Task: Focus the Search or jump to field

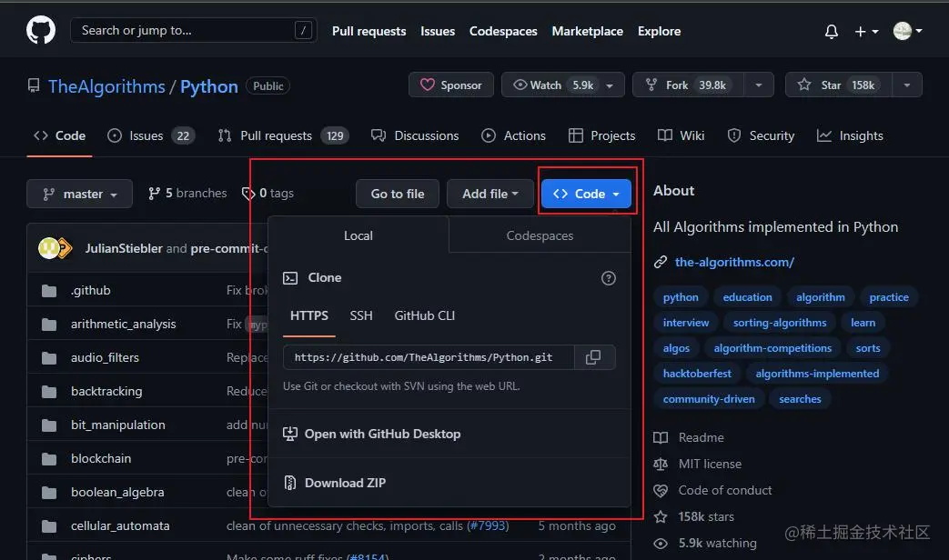Action: coord(194,30)
